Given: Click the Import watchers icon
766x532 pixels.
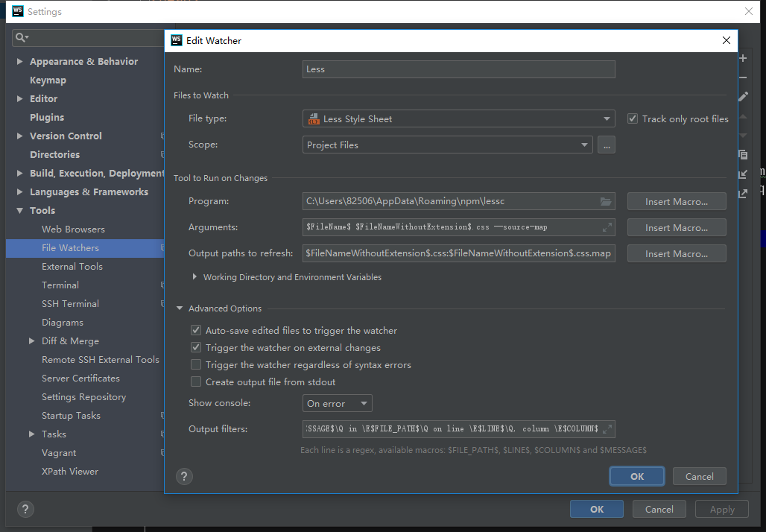Looking at the screenshot, I should tap(743, 174).
